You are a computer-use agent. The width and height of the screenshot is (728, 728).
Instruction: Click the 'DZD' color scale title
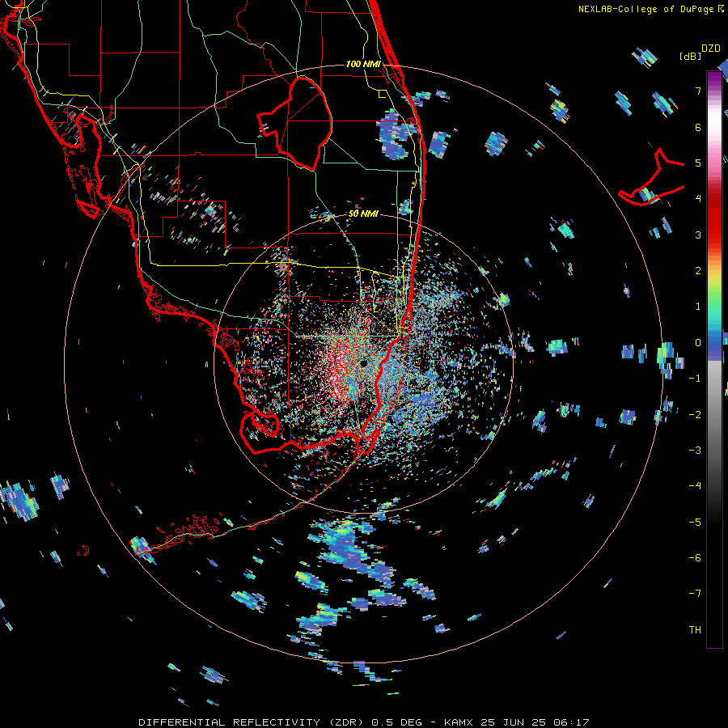click(711, 49)
